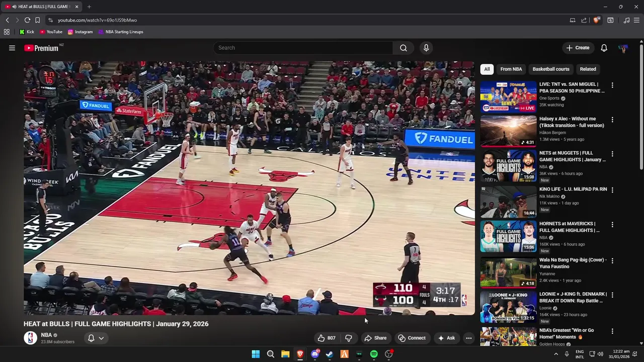
Task: Open Steam from the taskbar
Action: click(330, 354)
